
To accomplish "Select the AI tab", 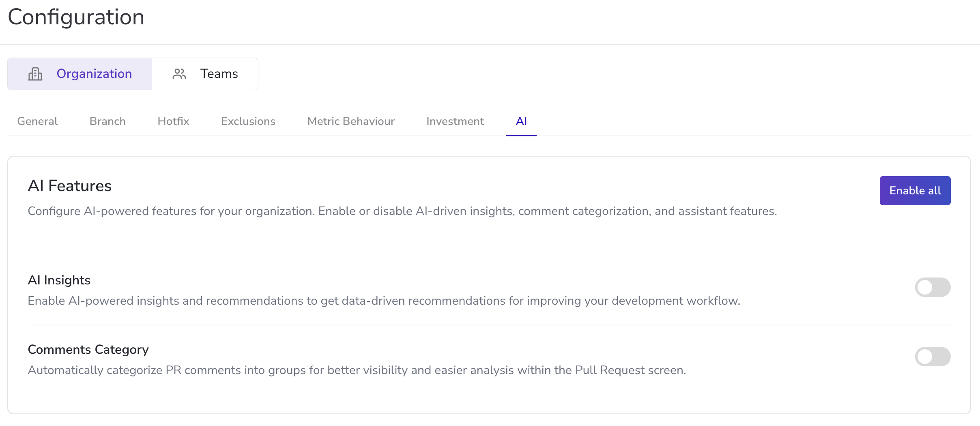I will point(521,121).
